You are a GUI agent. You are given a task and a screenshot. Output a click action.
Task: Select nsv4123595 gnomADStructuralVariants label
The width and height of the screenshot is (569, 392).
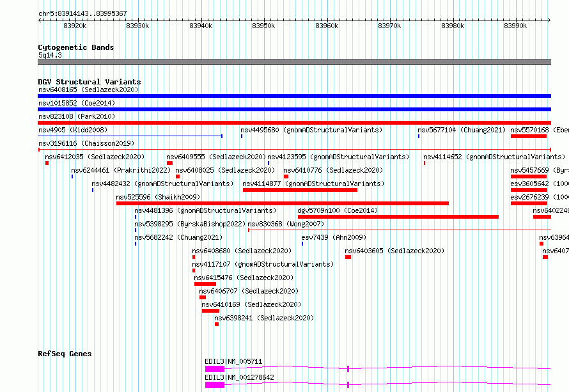(x=338, y=157)
